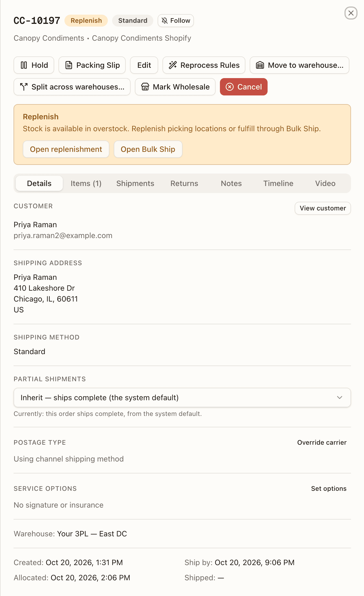
Task: Click Open replenishment button
Action: [66, 149]
